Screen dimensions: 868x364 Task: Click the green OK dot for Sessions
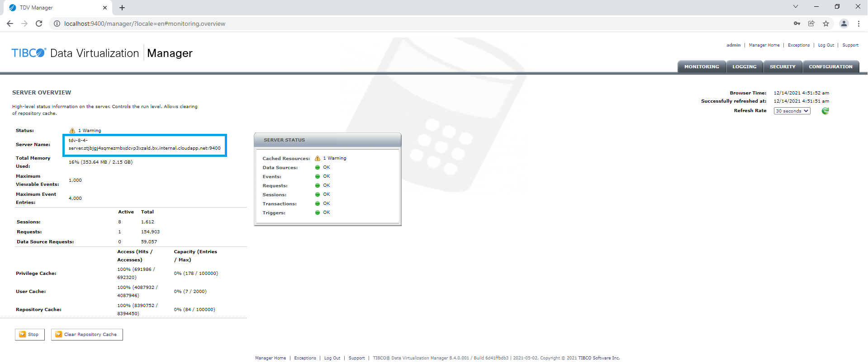click(x=318, y=194)
